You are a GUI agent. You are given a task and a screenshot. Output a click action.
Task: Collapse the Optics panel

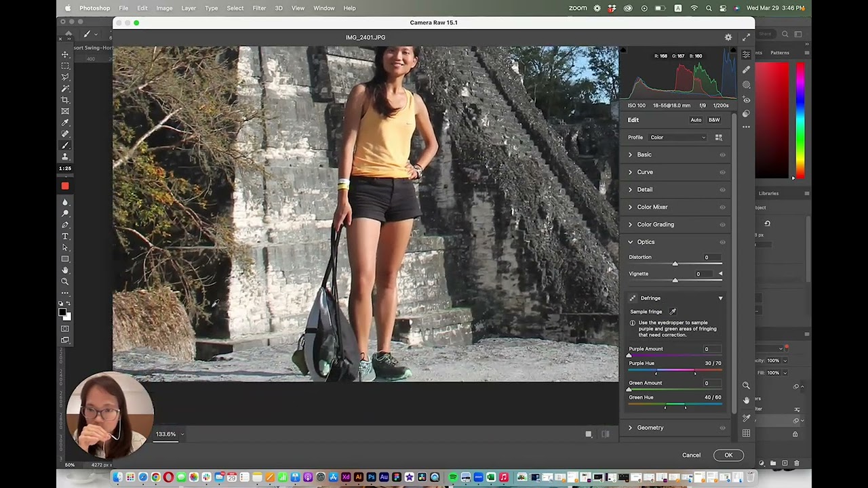(x=630, y=242)
